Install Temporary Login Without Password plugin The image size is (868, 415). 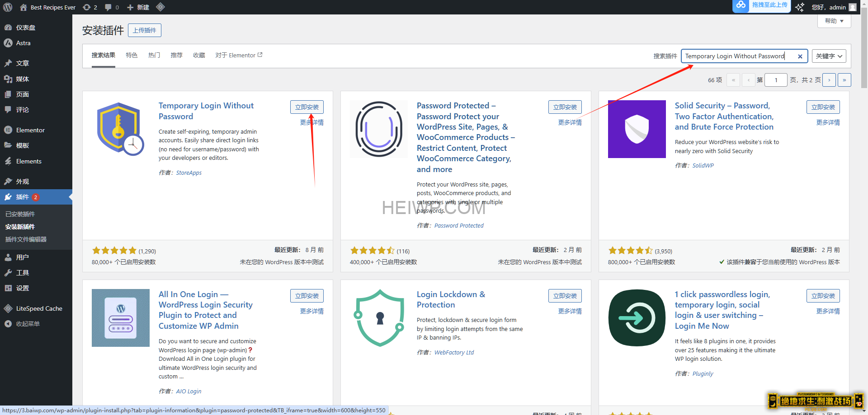pos(307,107)
